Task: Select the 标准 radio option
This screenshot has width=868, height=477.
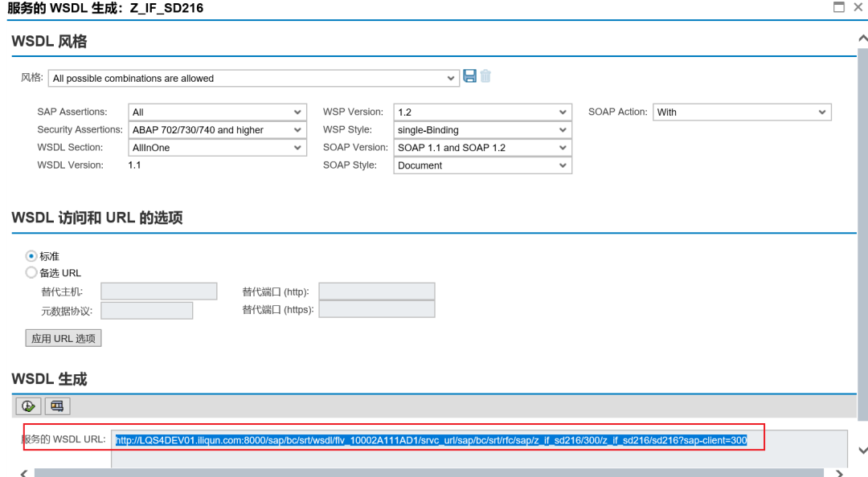Action: pos(31,255)
